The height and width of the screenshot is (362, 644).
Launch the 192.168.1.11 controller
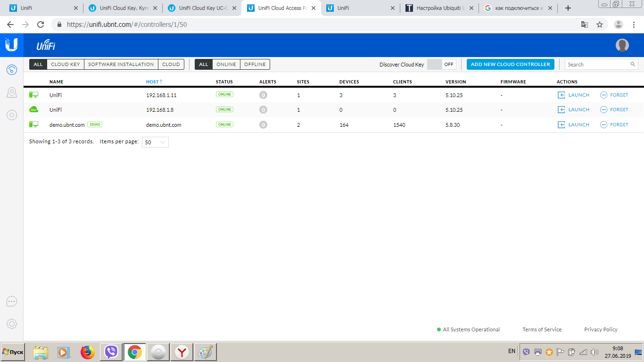pyautogui.click(x=573, y=95)
